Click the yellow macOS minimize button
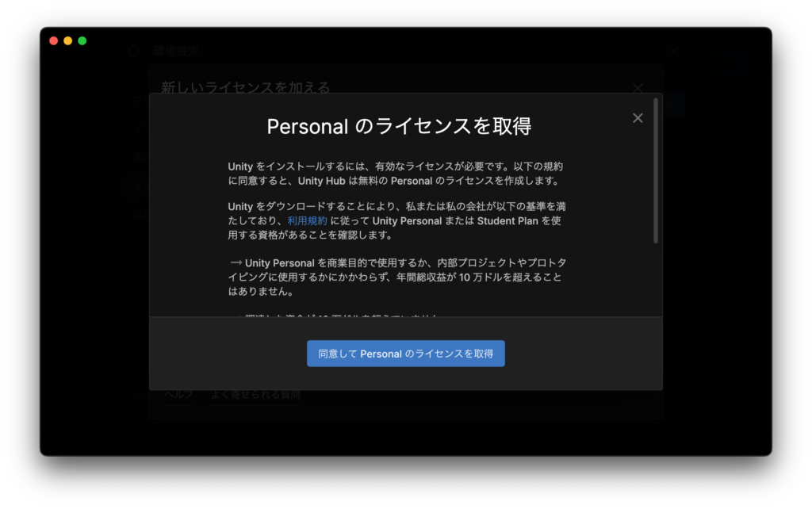 coord(68,41)
